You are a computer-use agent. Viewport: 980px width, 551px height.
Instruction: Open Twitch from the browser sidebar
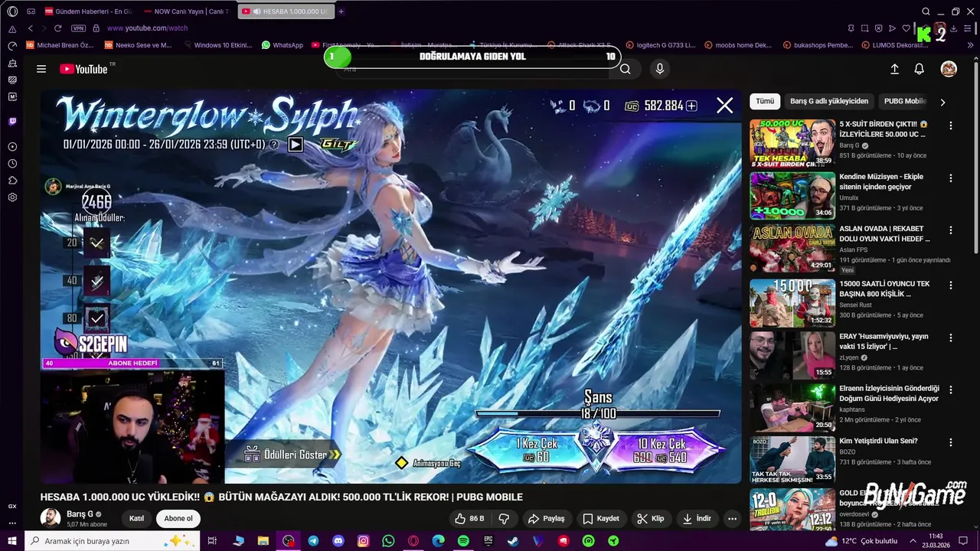pos(12,122)
